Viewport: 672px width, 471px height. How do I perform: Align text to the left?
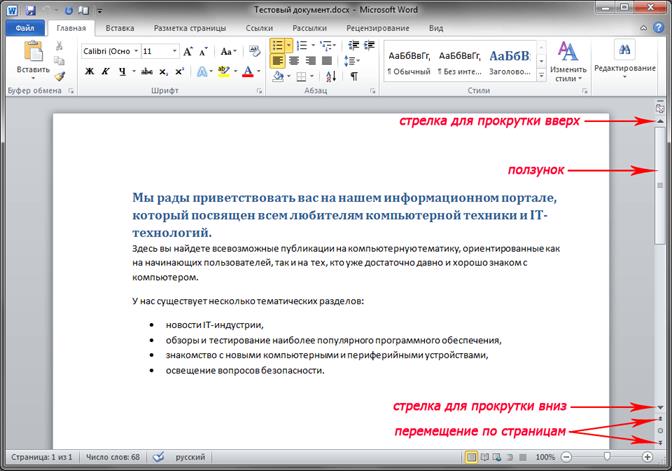(x=277, y=60)
